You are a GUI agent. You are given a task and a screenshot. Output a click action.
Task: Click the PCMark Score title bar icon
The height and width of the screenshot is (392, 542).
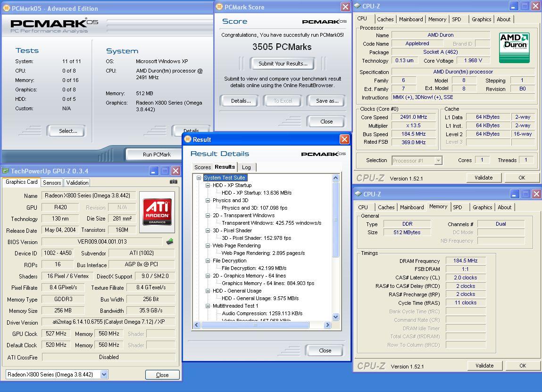[219, 7]
